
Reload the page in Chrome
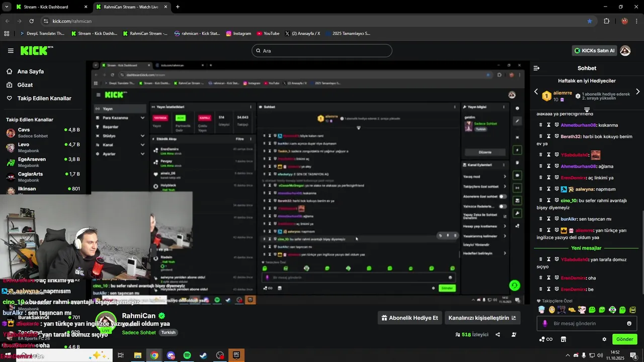(31, 21)
